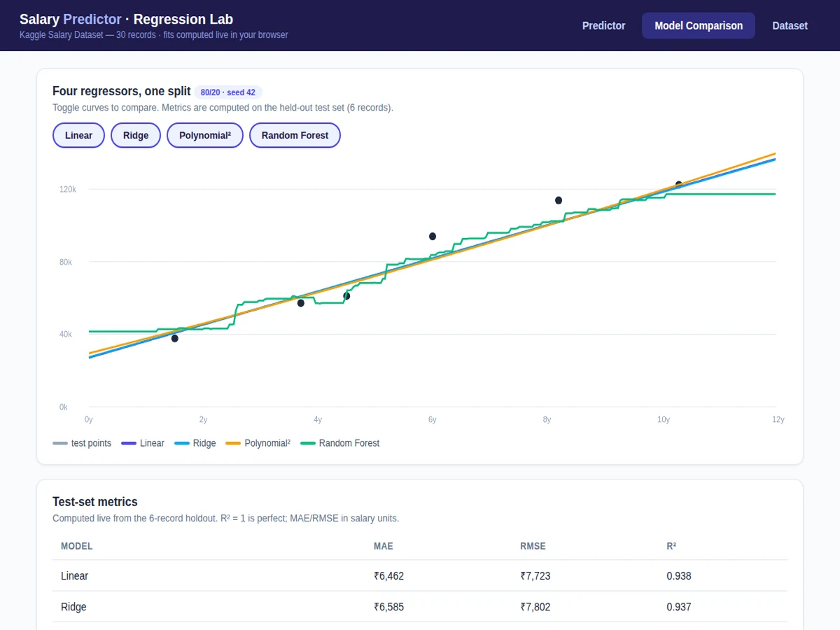Click the Random Forest legend entry
The height and width of the screenshot is (630, 840).
coord(339,443)
